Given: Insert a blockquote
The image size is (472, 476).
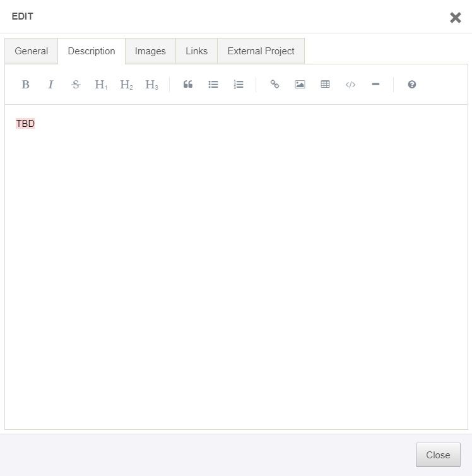Looking at the screenshot, I should pyautogui.click(x=188, y=85).
